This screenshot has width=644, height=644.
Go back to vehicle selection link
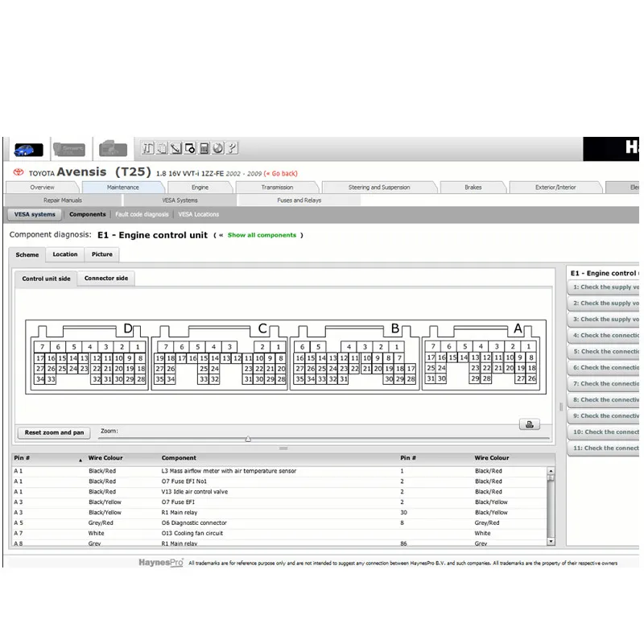[x=280, y=174]
